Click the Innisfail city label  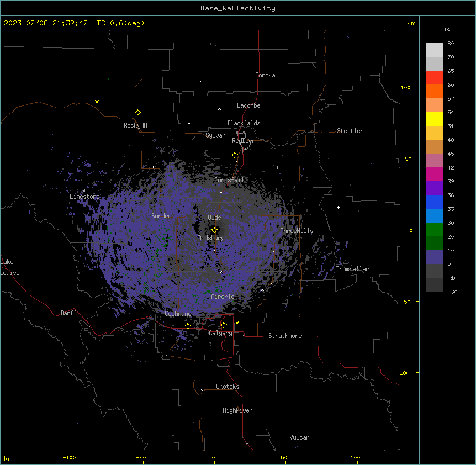[x=229, y=180]
